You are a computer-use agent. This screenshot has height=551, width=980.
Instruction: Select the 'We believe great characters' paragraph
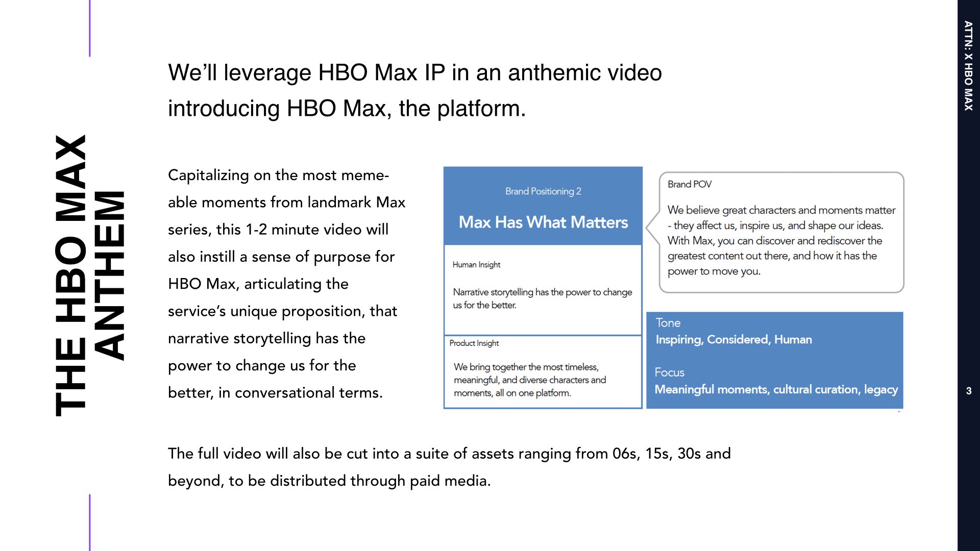click(781, 240)
